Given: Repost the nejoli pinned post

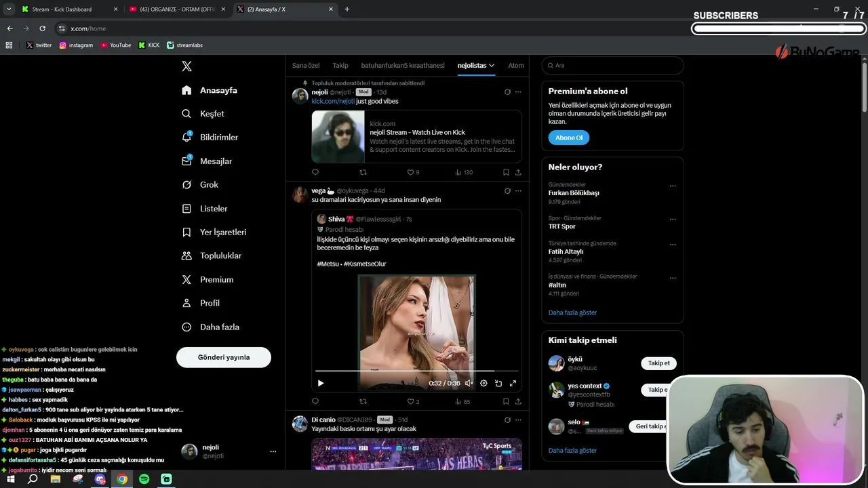Looking at the screenshot, I should (x=363, y=172).
